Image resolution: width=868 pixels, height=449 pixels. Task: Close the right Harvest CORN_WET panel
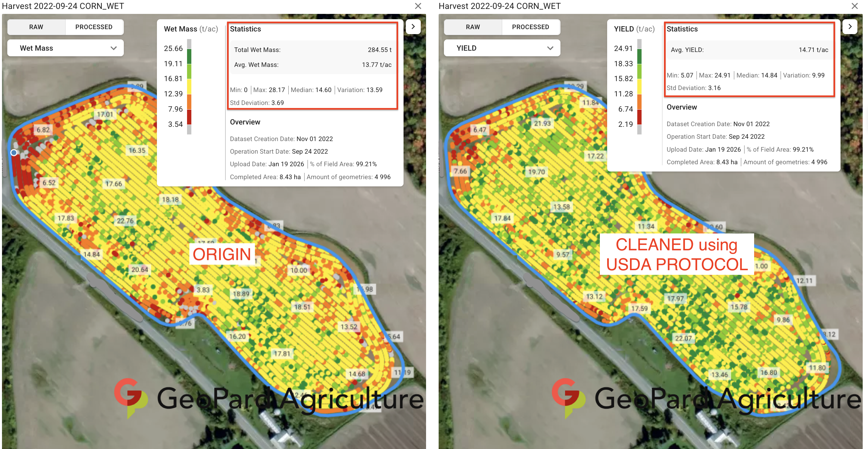coord(854,6)
